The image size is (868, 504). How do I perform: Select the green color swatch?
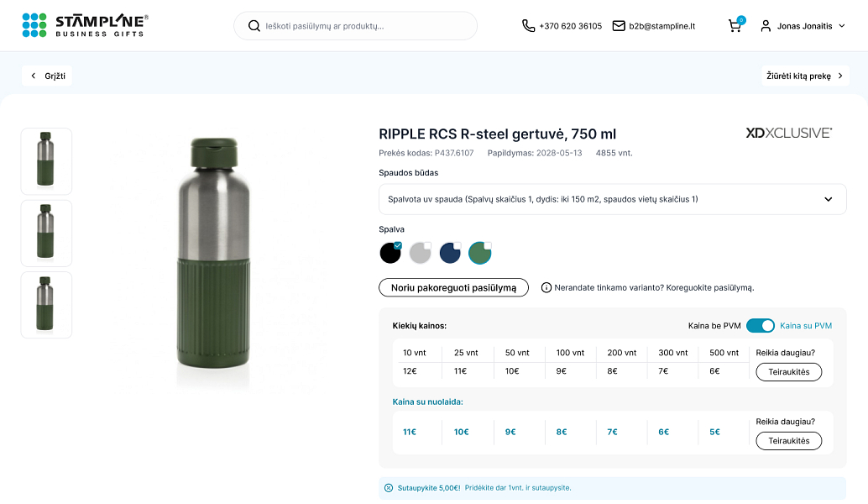point(480,253)
